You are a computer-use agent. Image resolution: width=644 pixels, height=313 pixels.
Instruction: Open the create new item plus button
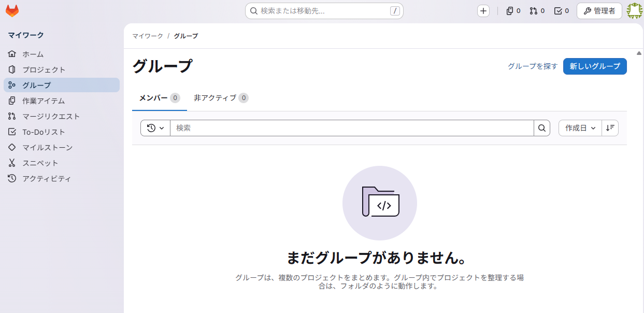[x=483, y=10]
